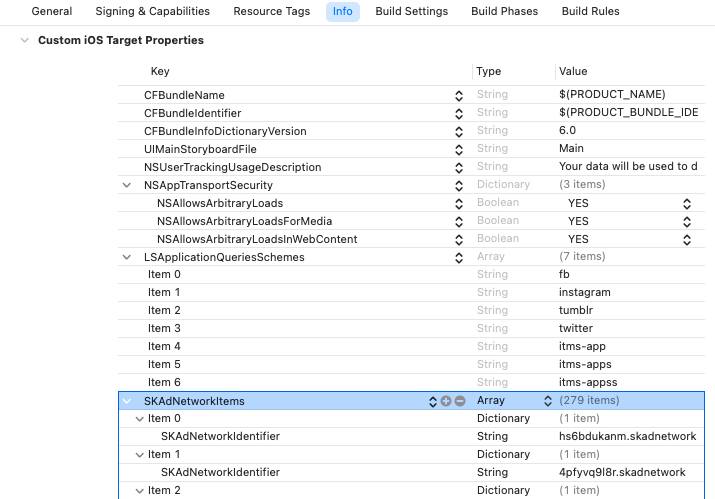The height and width of the screenshot is (499, 715).
Task: Open key stepper for NSAllowsArbitraryLoadsForMedia
Action: point(459,222)
